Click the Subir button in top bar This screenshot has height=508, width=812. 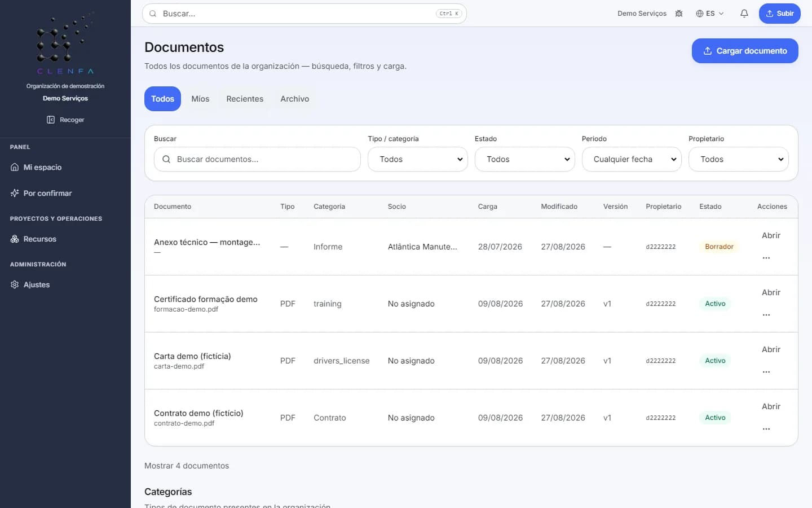tap(780, 14)
